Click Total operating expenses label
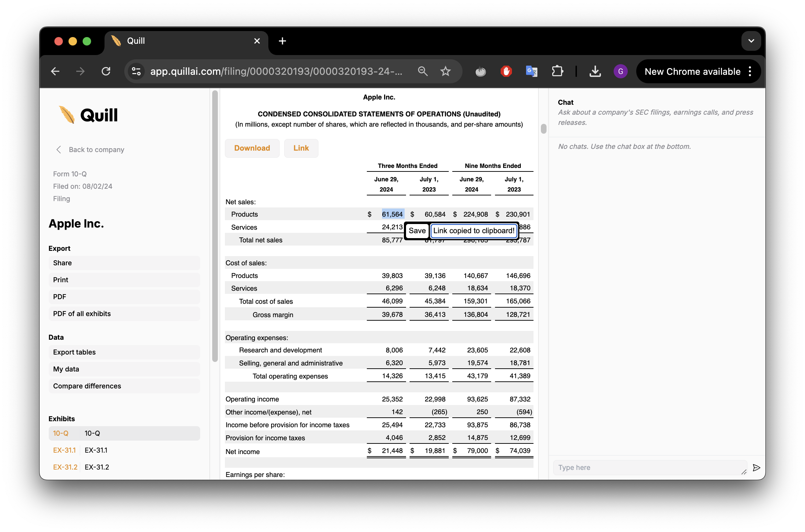 click(290, 376)
